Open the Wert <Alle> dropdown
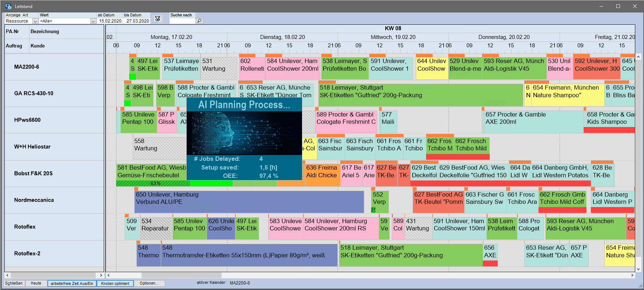The height and width of the screenshot is (290, 644). [x=93, y=21]
